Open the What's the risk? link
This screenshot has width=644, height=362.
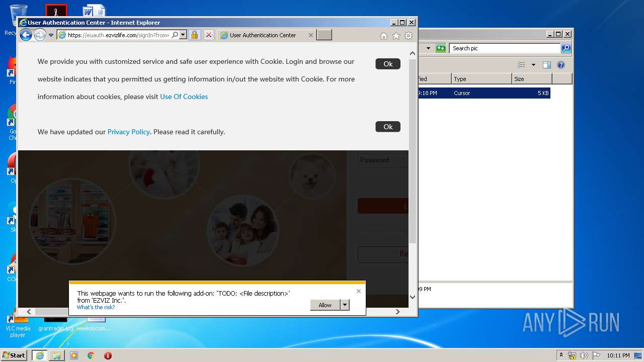pos(96,307)
